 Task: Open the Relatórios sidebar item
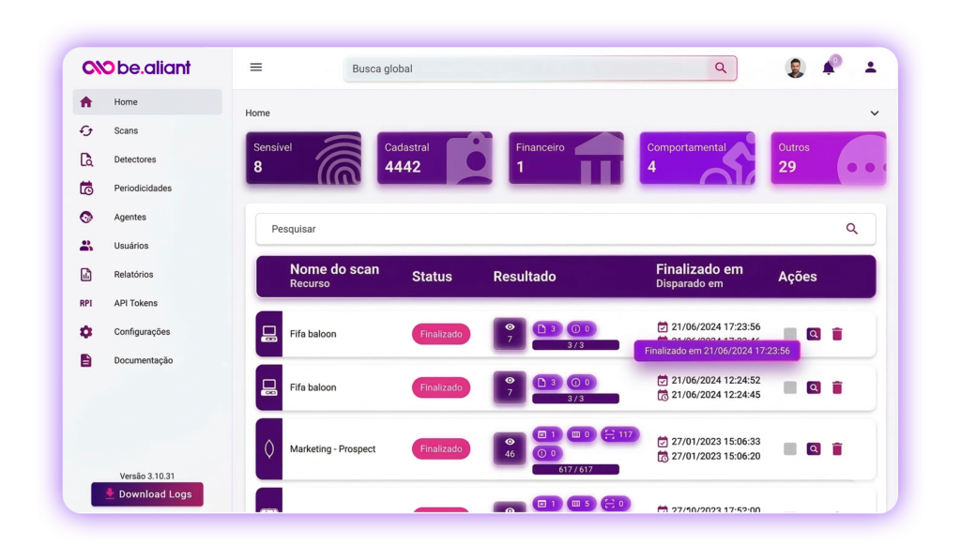tap(133, 275)
